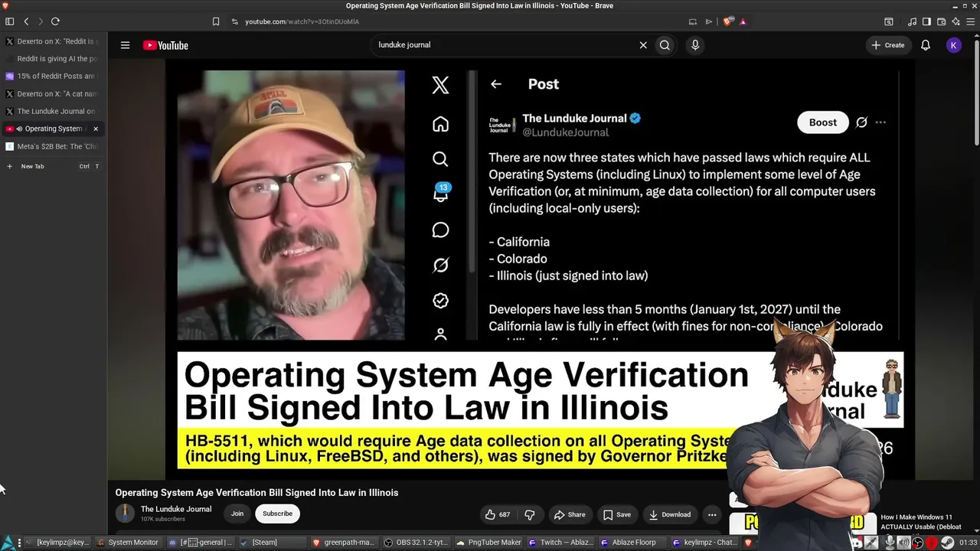This screenshot has width=980, height=551.
Task: Like the video with thumbs up
Action: tap(497, 514)
